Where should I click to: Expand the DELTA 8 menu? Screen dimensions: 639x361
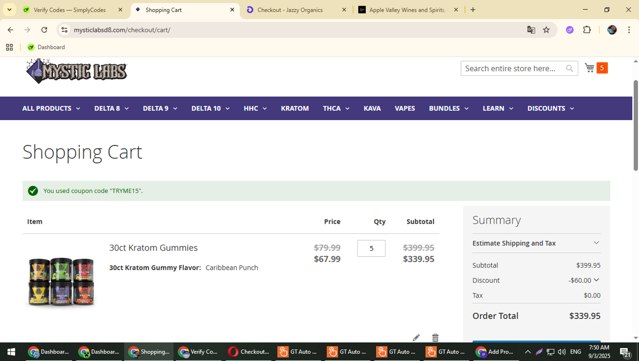click(x=111, y=108)
